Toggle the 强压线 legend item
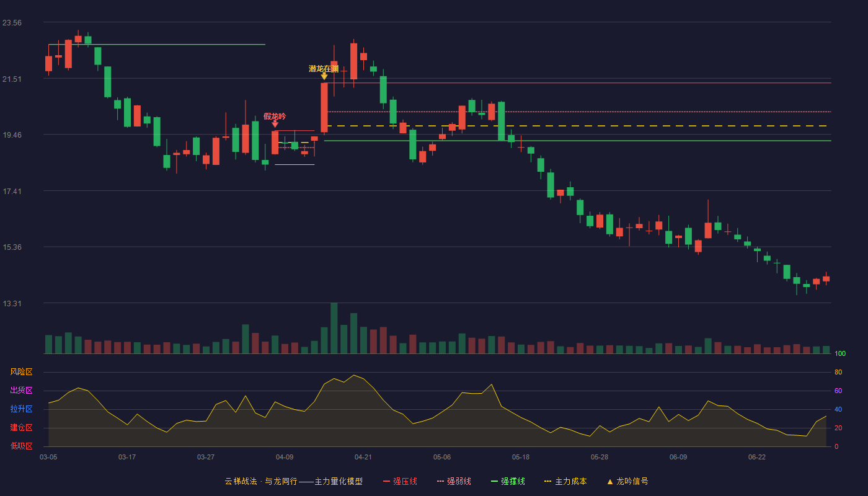This screenshot has height=496, width=868. 400,481
